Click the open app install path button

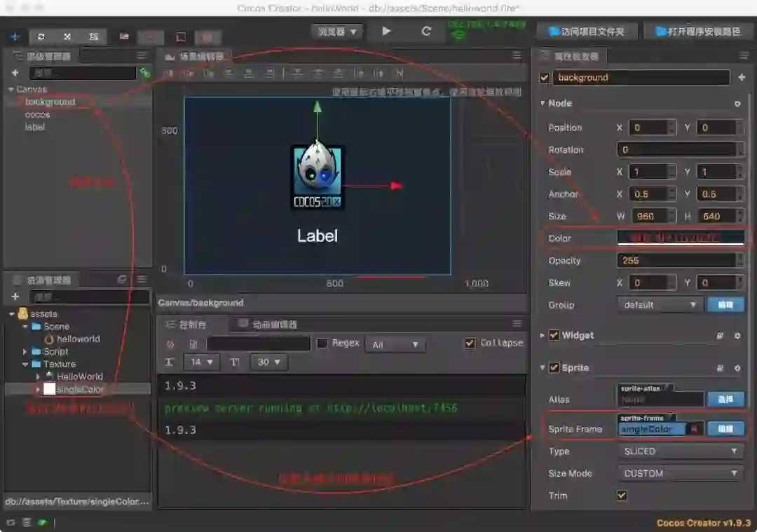(x=699, y=32)
